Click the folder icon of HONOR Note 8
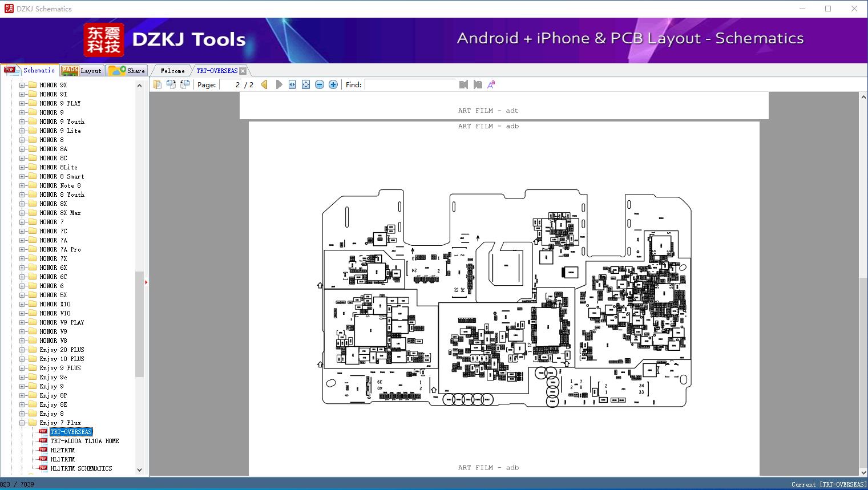This screenshot has width=868, height=490. pyautogui.click(x=33, y=185)
